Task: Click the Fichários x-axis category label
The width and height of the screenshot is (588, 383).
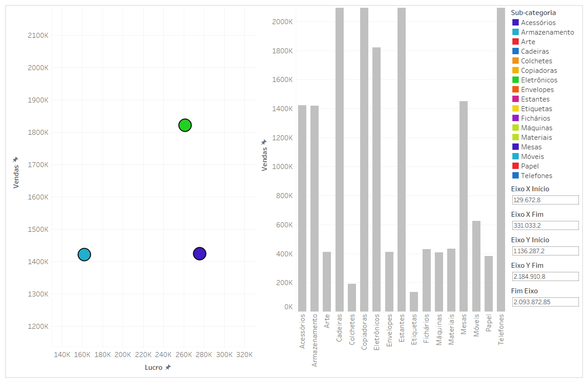Action: click(x=427, y=329)
